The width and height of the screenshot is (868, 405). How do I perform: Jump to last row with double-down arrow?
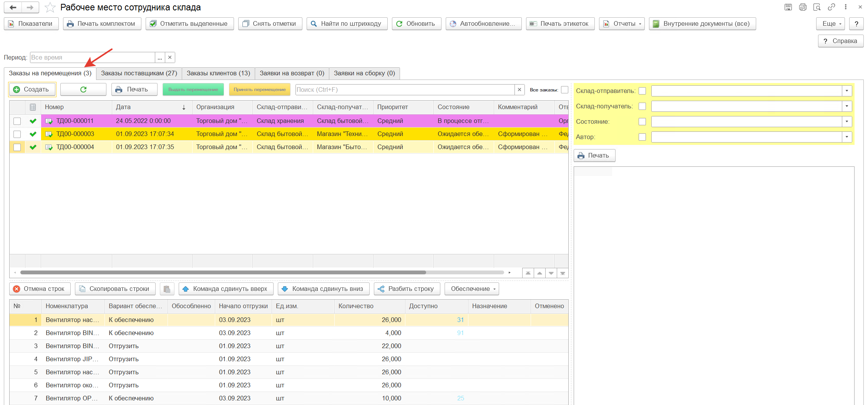point(563,273)
